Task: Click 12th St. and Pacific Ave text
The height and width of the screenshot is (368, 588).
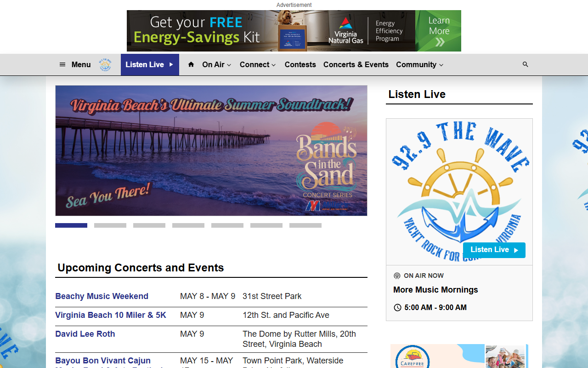Action: [286, 315]
